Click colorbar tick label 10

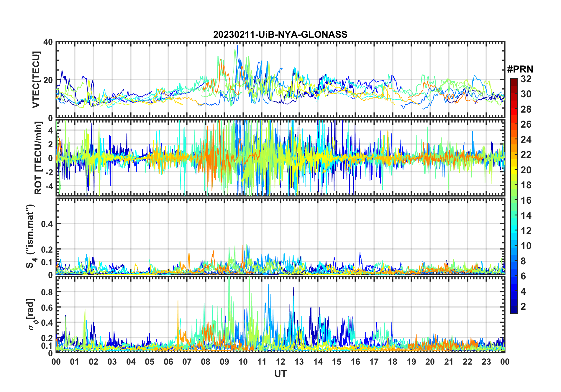[x=526, y=246]
